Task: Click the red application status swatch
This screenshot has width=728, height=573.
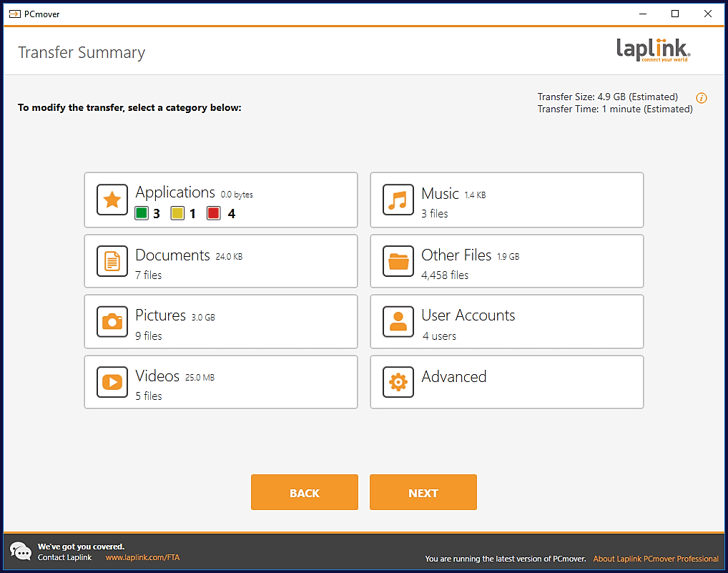Action: click(x=214, y=213)
